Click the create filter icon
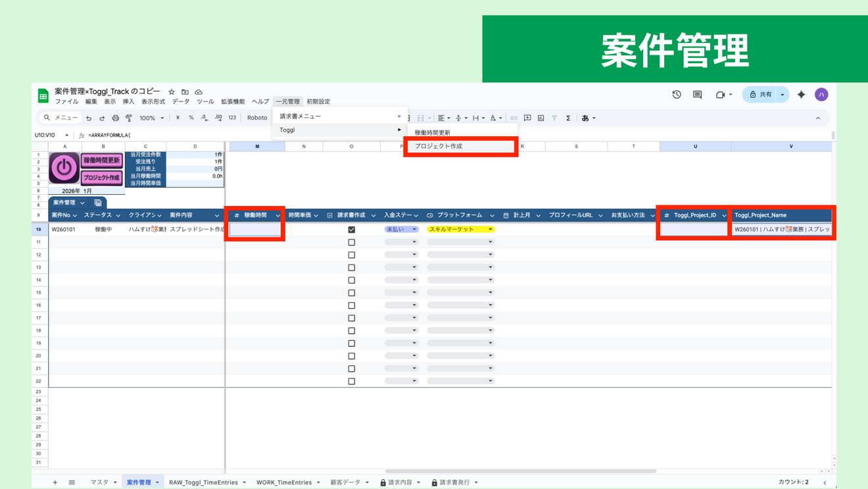The height and width of the screenshot is (489, 868). tap(554, 118)
